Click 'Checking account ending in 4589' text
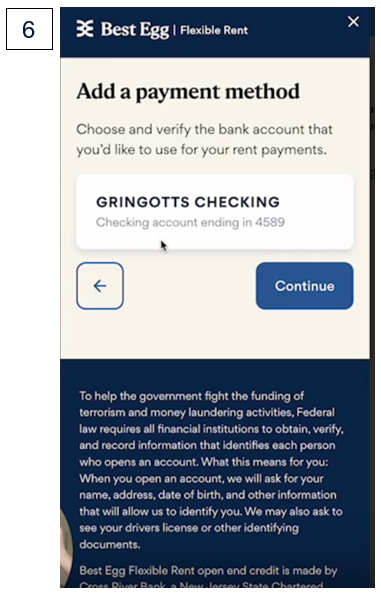The width and height of the screenshot is (381, 595). point(190,222)
